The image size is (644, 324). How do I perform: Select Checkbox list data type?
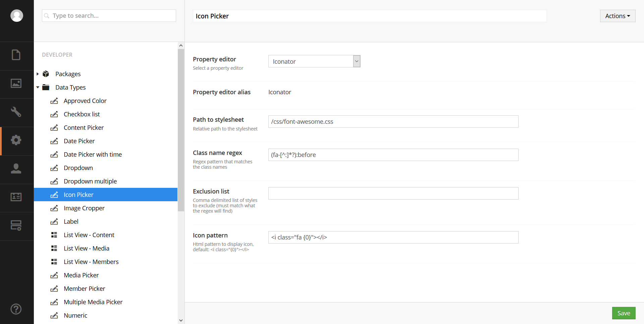click(82, 114)
